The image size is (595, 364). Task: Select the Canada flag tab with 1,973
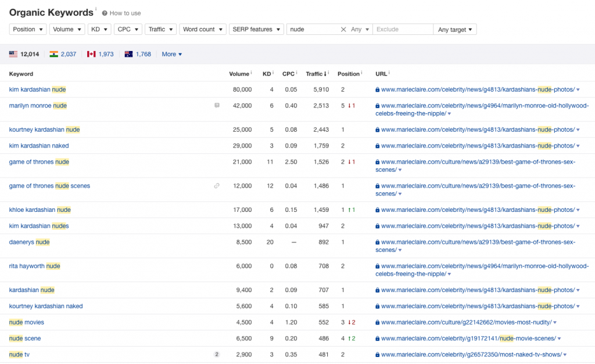tap(100, 54)
